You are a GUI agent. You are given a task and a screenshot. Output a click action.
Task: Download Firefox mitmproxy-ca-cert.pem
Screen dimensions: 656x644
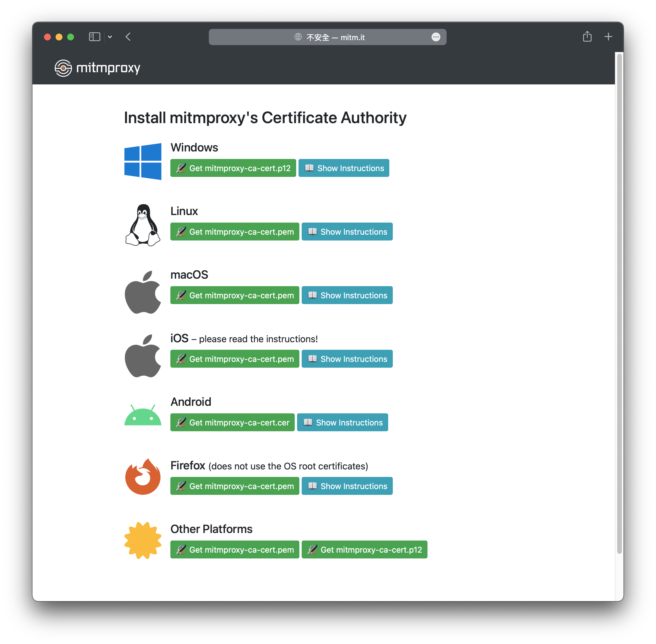pos(235,486)
